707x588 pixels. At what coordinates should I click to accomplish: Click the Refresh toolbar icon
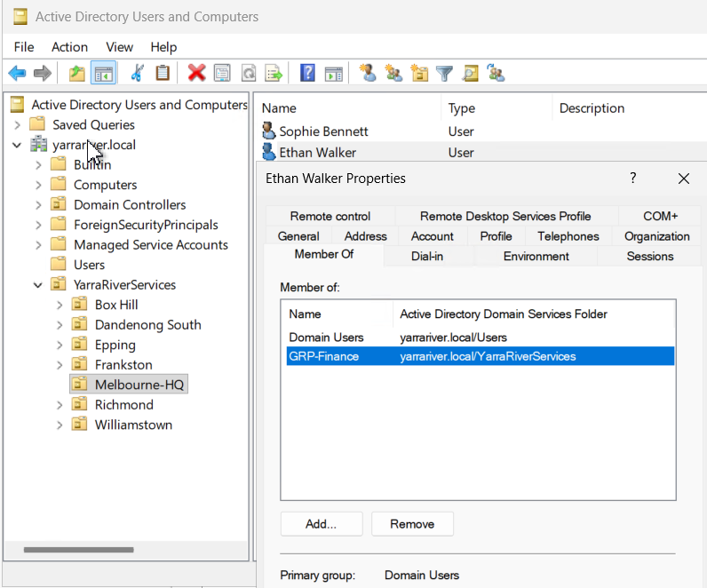(249, 73)
